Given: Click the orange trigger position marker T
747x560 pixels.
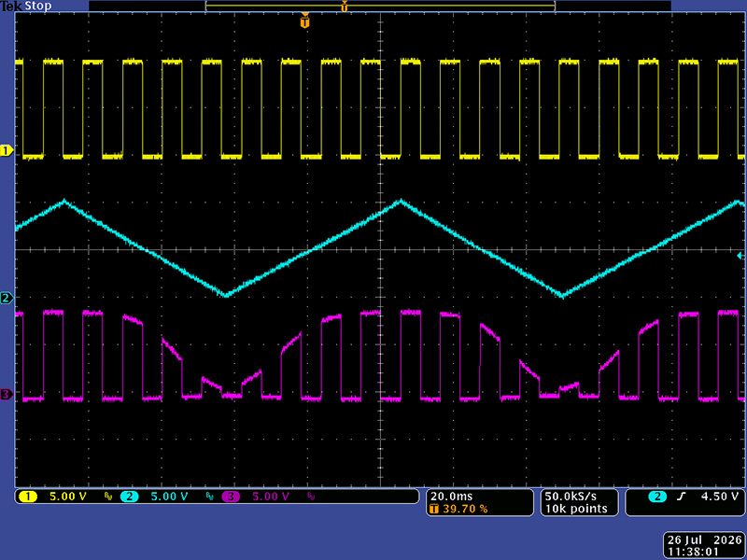Looking at the screenshot, I should tap(305, 21).
